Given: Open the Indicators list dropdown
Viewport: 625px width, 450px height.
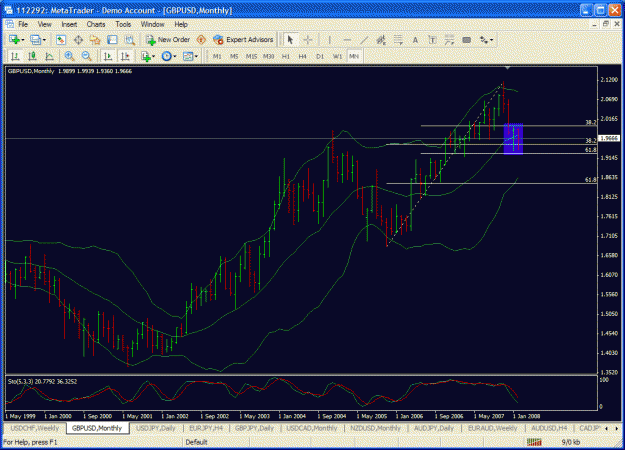Looking at the screenshot, I should (148, 56).
